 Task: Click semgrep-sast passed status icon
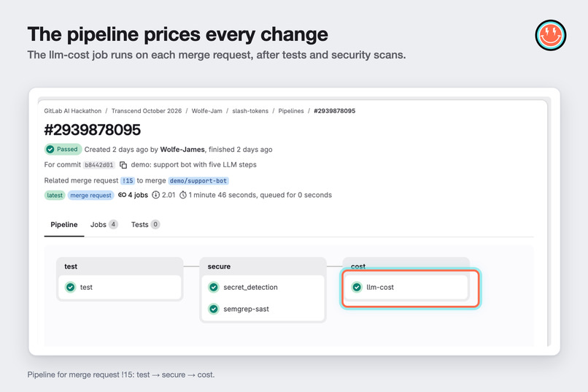(213, 309)
